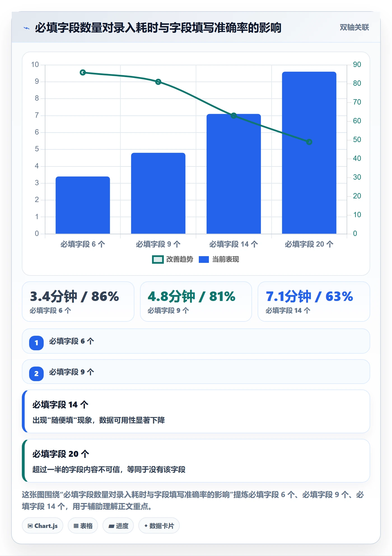The width and height of the screenshot is (392, 556).
Task: Click the bar for 必填字段 9 个
Action: pyautogui.click(x=158, y=193)
